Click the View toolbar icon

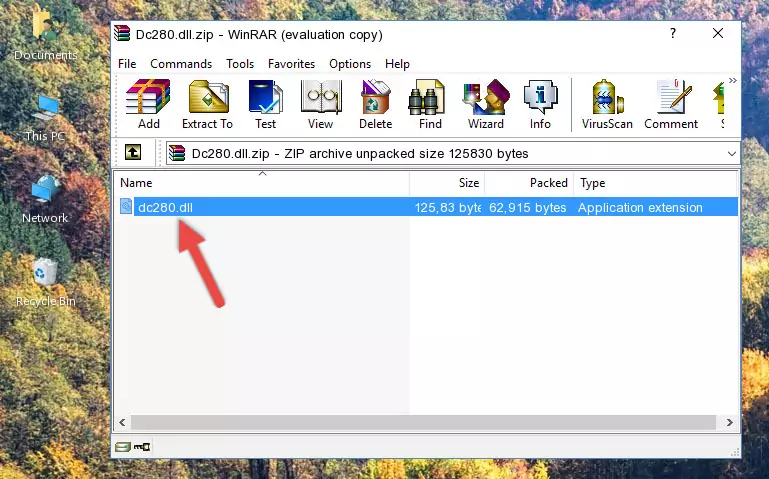click(x=321, y=104)
